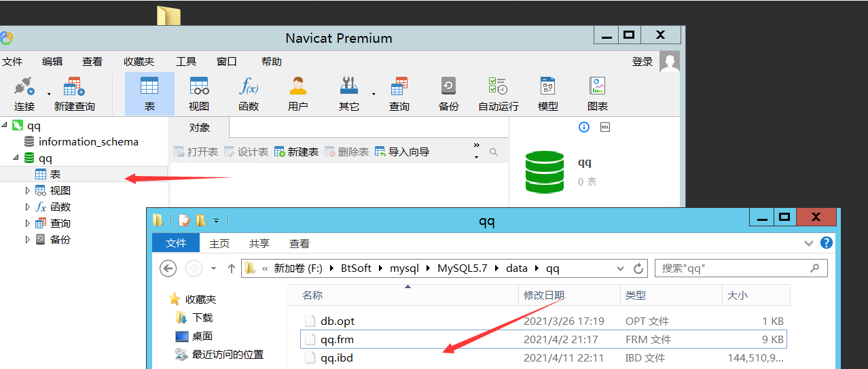Select the Others (其它) toolbar icon
868x369 pixels.
click(349, 94)
